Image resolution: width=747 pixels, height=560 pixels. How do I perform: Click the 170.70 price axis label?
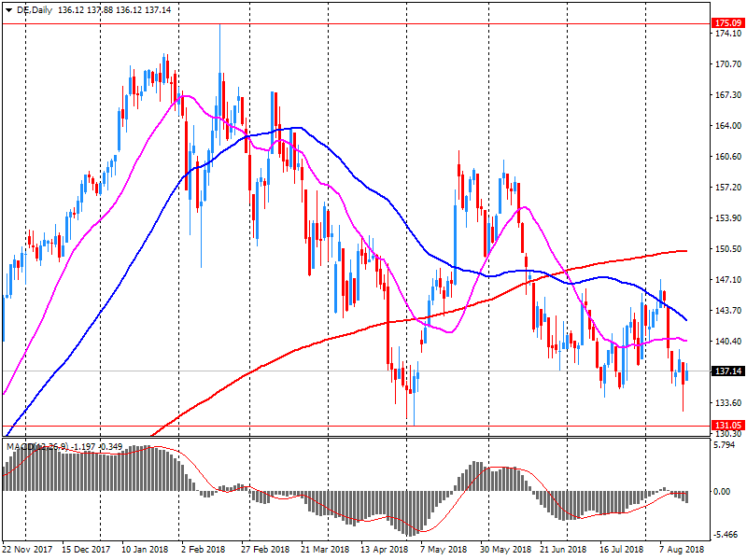(728, 64)
